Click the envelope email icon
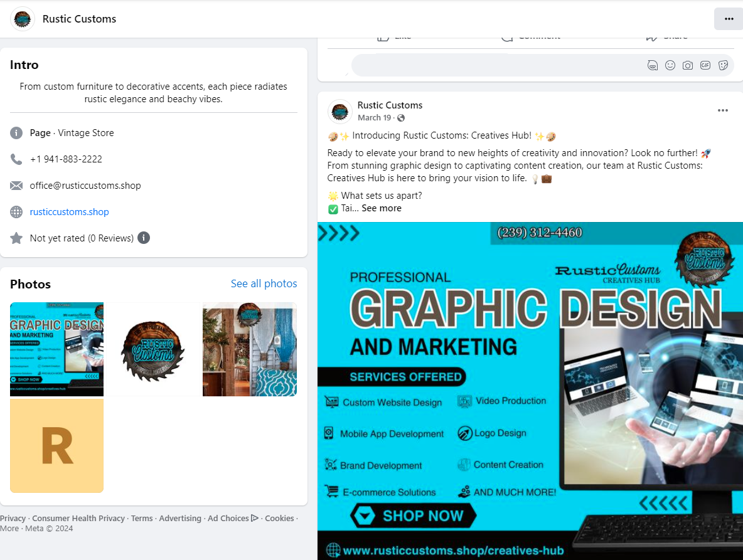The image size is (743, 560). [x=16, y=186]
